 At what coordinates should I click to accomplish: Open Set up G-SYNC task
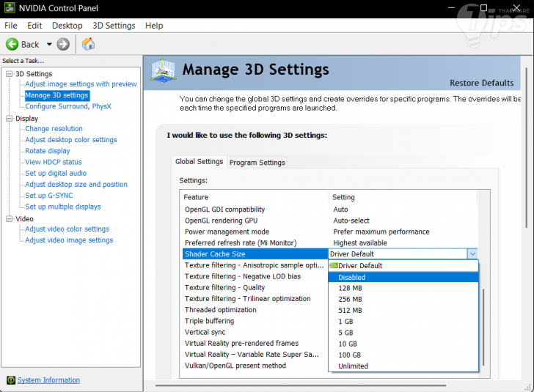tap(48, 196)
